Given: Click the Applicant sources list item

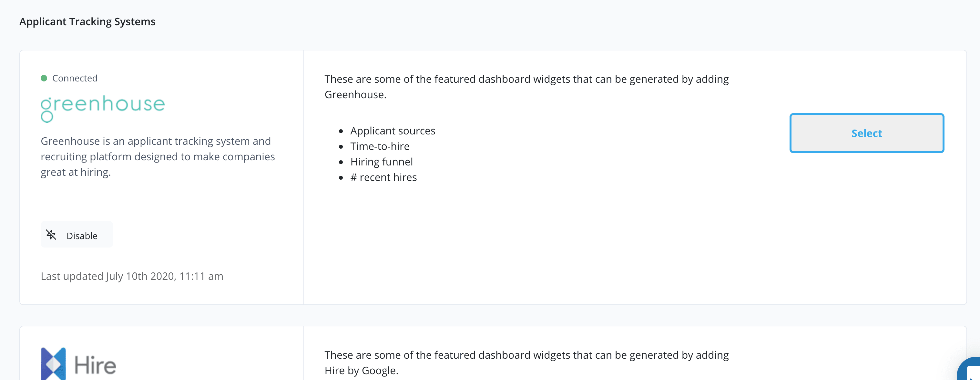Looking at the screenshot, I should 393,131.
